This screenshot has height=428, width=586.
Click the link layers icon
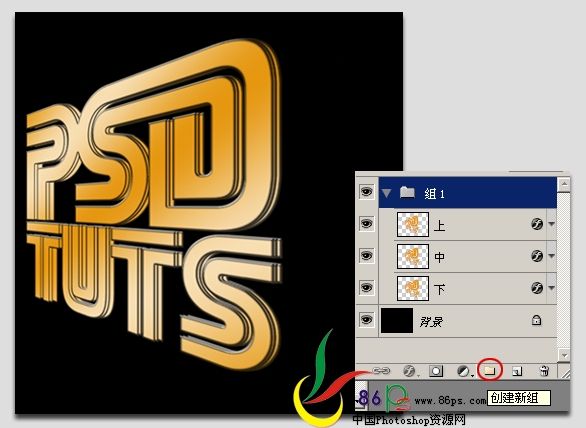click(x=381, y=371)
